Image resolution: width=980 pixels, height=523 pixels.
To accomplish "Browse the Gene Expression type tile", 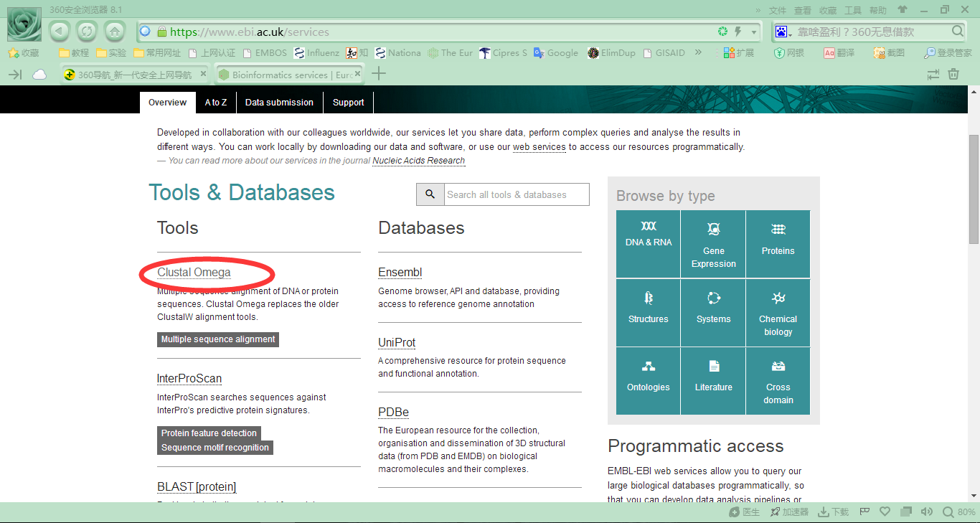I will (x=713, y=244).
